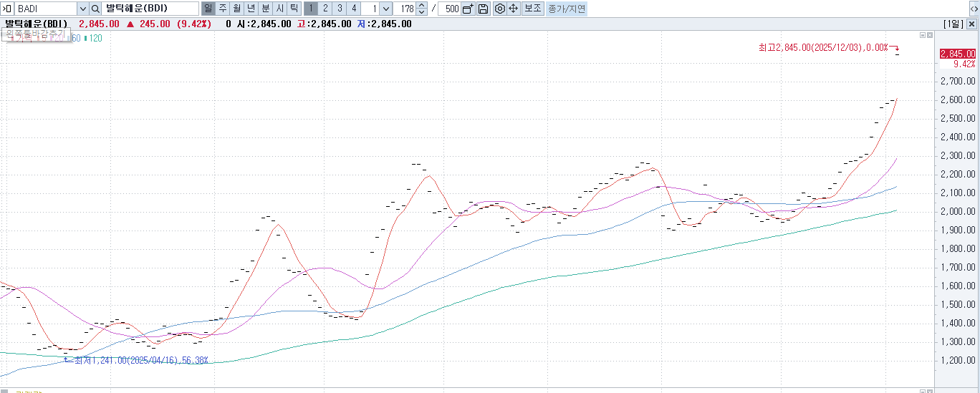
Task: Switch chart to daily (일) period
Action: [x=208, y=9]
